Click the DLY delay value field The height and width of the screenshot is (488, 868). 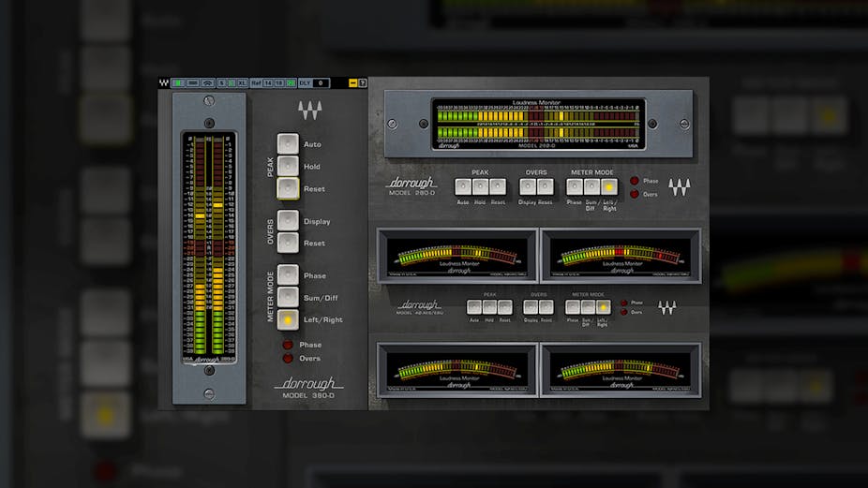click(321, 83)
